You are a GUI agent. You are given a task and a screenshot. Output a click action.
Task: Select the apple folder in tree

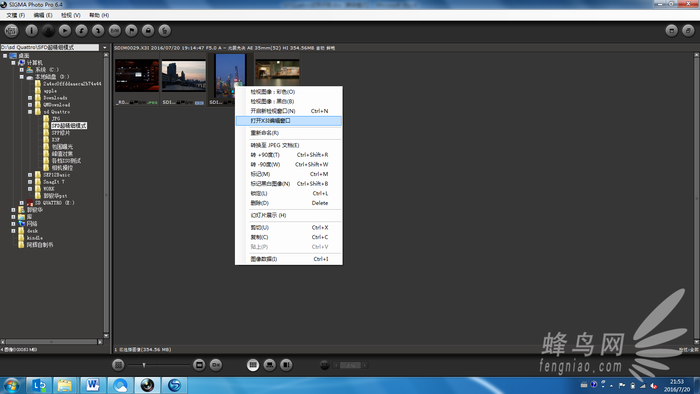coord(50,91)
